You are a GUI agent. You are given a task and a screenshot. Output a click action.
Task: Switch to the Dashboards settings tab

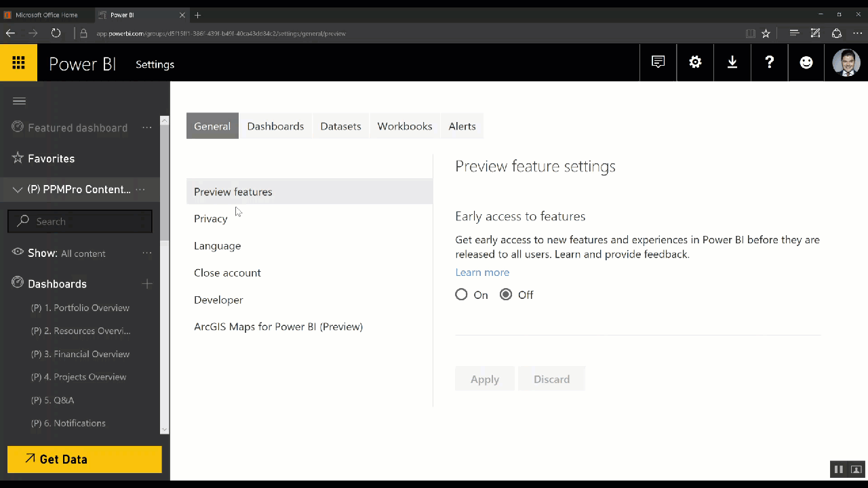(x=275, y=126)
